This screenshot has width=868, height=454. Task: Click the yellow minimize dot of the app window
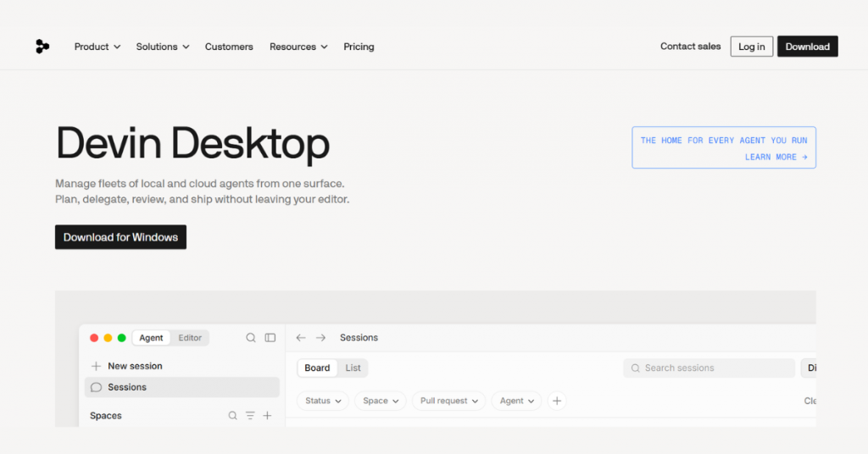(108, 338)
